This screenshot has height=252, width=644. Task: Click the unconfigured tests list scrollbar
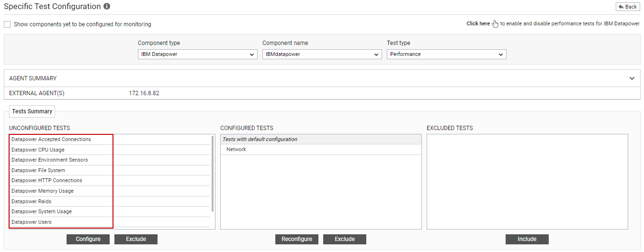213,174
